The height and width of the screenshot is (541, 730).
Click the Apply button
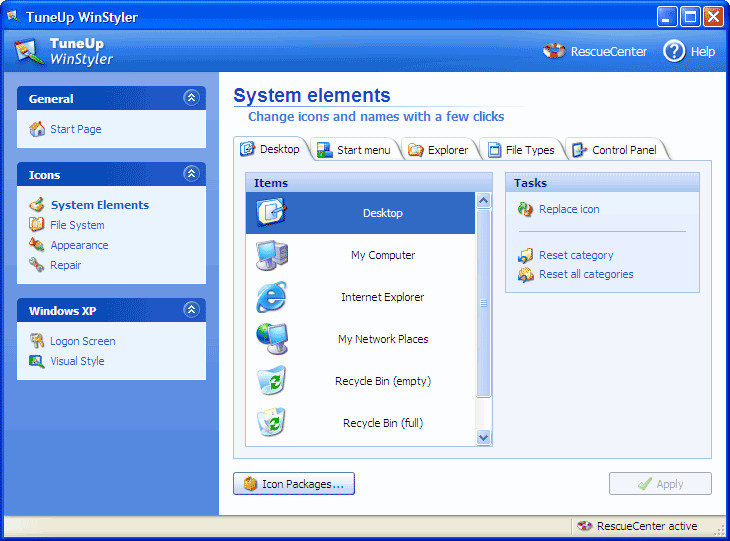(x=660, y=484)
